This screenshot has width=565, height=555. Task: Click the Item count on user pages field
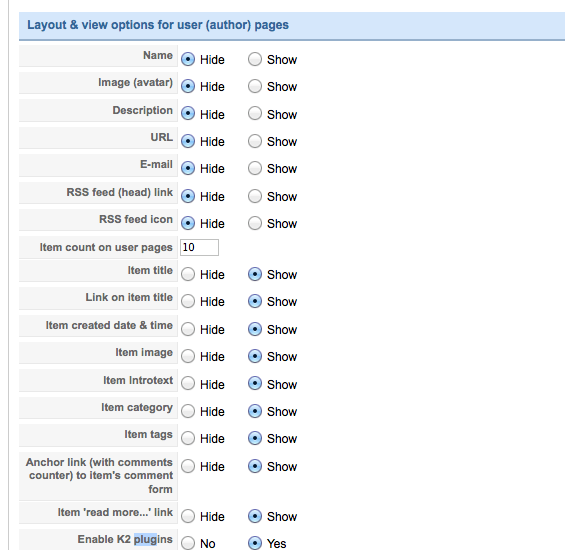click(199, 247)
